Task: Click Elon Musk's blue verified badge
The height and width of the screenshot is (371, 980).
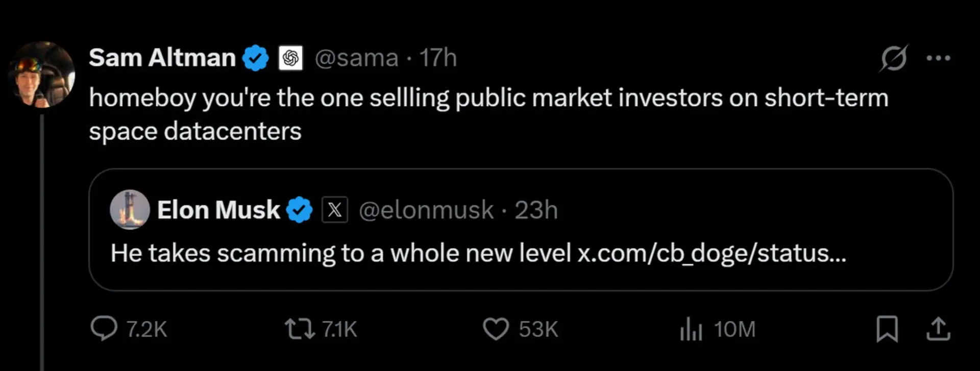Action: tap(299, 210)
